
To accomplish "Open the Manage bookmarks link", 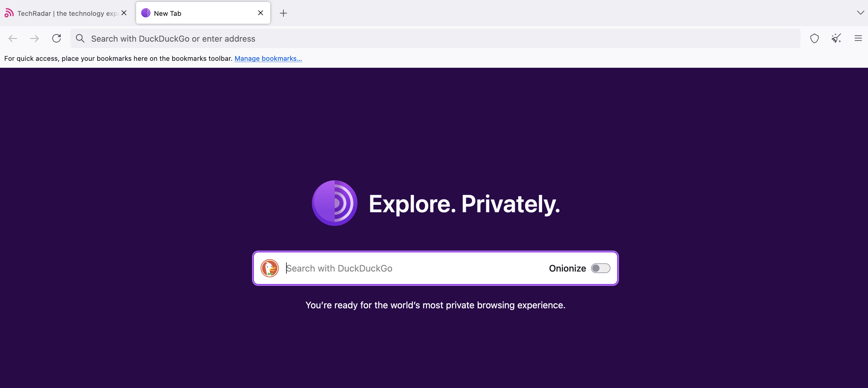I will coord(268,58).
